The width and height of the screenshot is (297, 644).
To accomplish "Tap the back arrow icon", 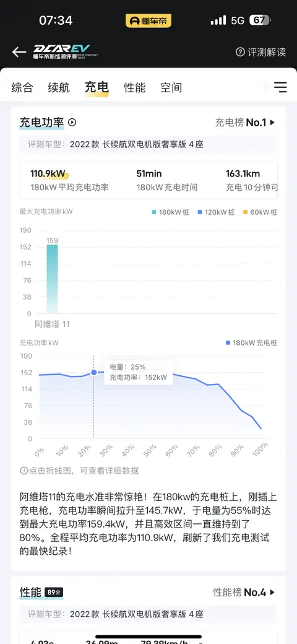I will (19, 52).
